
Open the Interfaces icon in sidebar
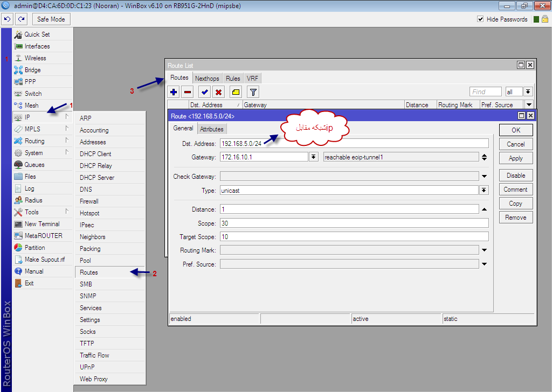(x=18, y=46)
